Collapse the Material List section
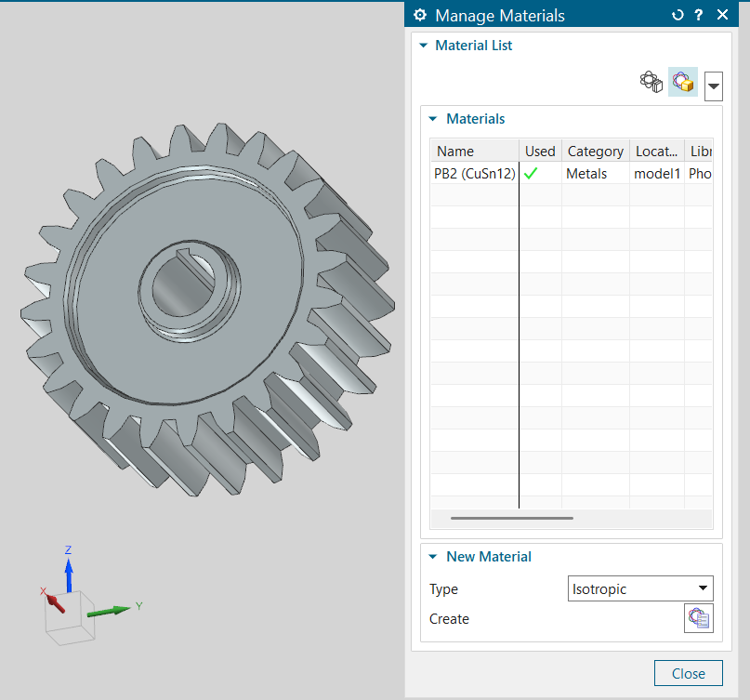Image resolution: width=750 pixels, height=700 pixels. (x=425, y=46)
